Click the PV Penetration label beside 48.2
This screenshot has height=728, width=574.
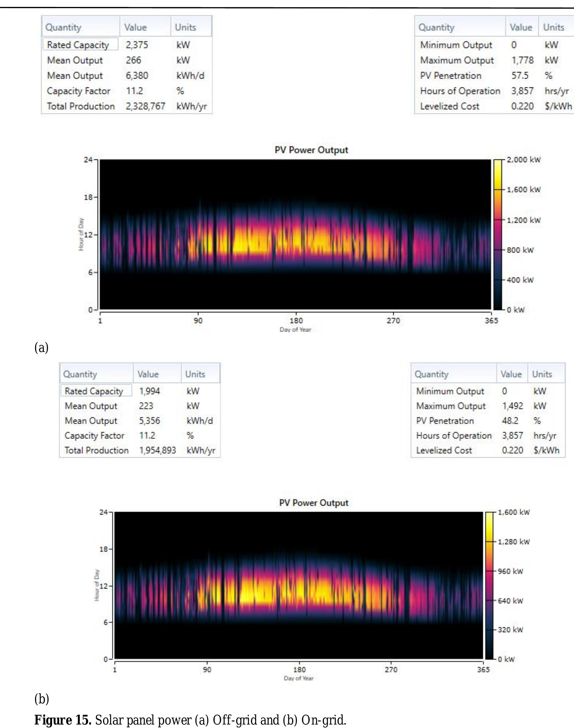click(x=445, y=421)
